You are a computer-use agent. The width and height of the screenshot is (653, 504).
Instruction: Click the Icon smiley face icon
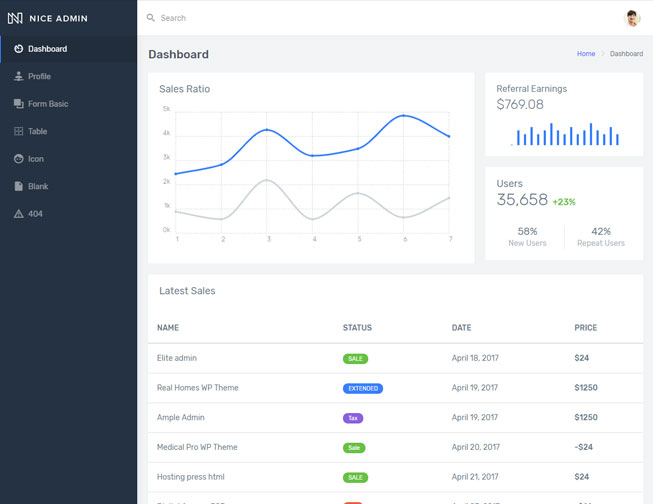[x=19, y=159]
